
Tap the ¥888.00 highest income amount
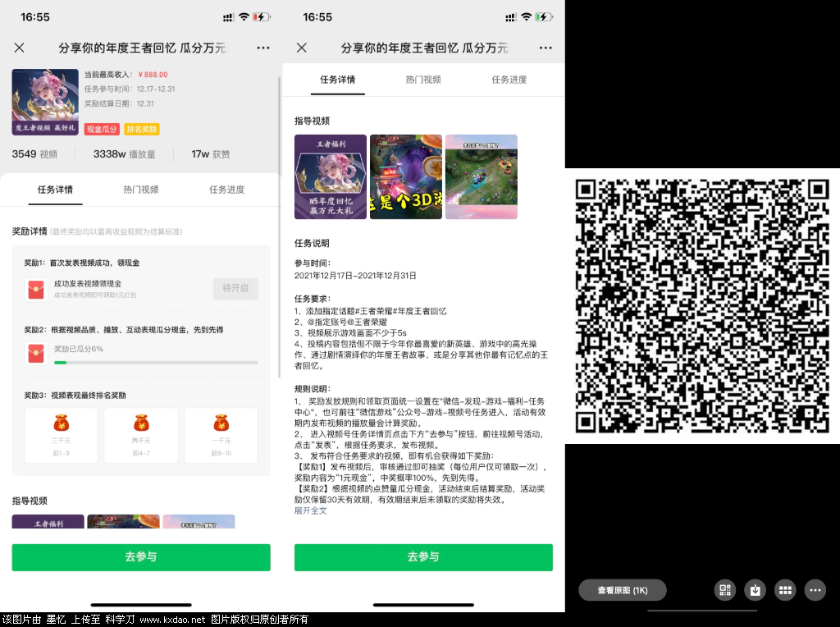[153, 75]
